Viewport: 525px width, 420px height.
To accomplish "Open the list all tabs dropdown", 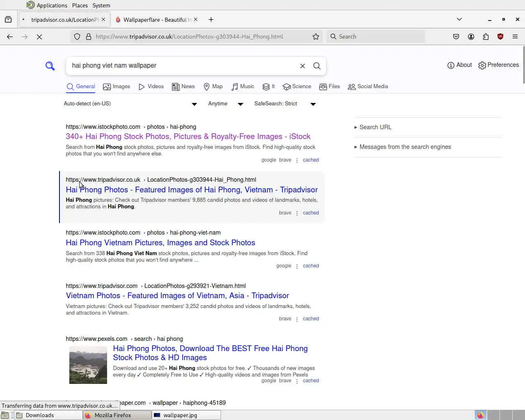I will coord(459,19).
